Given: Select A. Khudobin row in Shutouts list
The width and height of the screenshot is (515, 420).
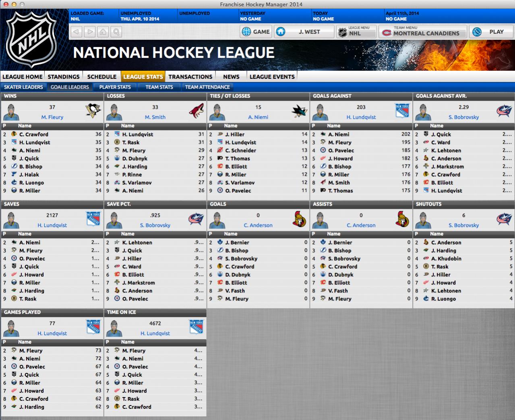Looking at the screenshot, I should point(464,259).
